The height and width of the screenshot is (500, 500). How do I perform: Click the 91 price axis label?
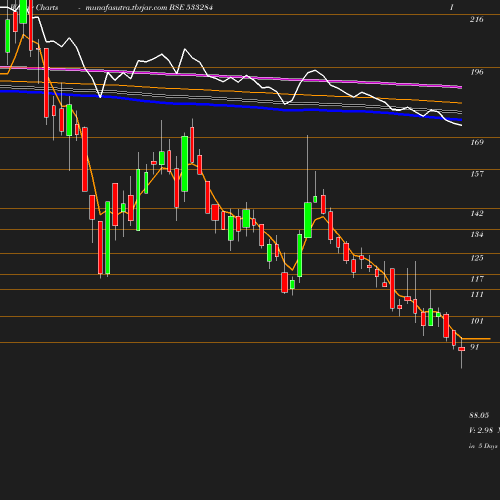click(474, 347)
